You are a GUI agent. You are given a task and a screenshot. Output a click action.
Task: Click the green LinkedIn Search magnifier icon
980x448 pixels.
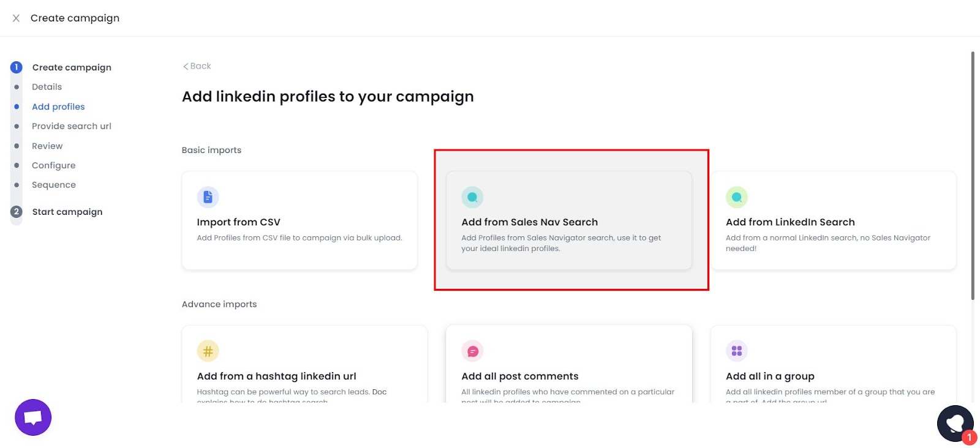pos(737,196)
